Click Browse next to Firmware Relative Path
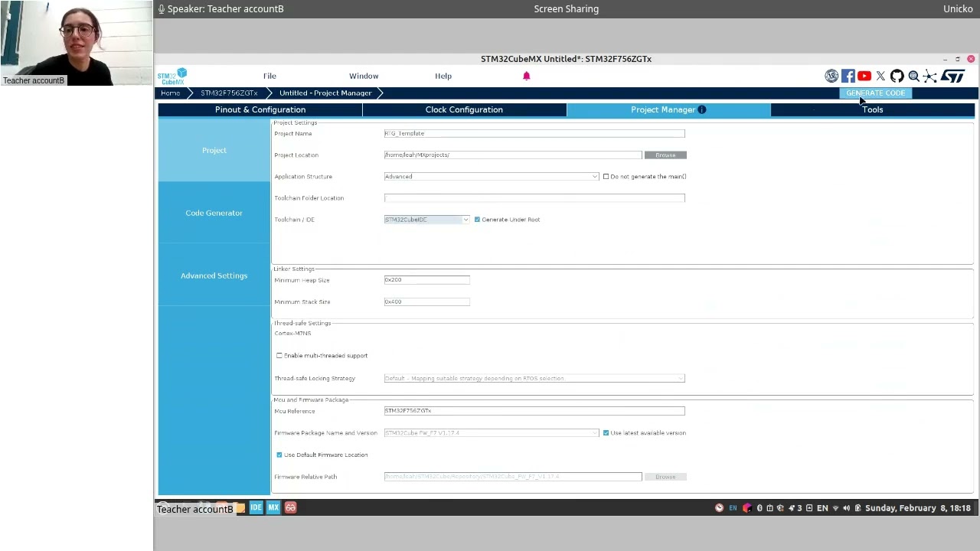980x551 pixels. pyautogui.click(x=665, y=477)
